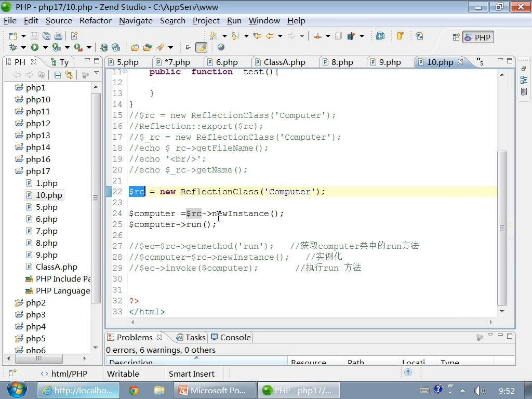Screen dimensions: 532x399
Task: Click the explorer horizontal scrollbar thumb
Action: pyautogui.click(x=39, y=358)
